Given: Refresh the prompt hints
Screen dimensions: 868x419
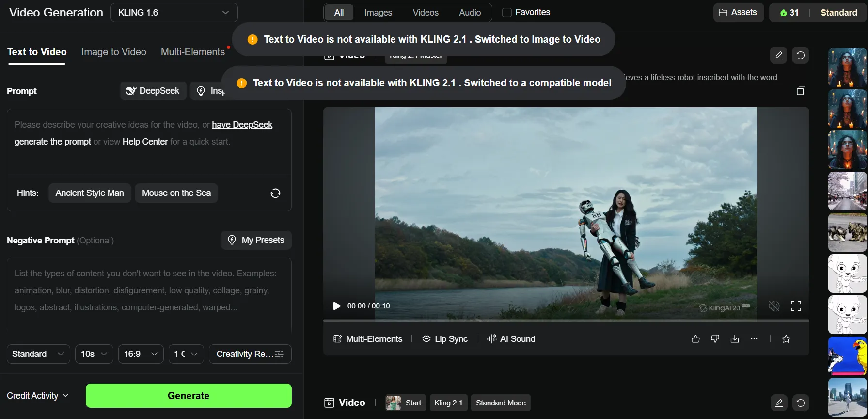Looking at the screenshot, I should click(x=275, y=193).
